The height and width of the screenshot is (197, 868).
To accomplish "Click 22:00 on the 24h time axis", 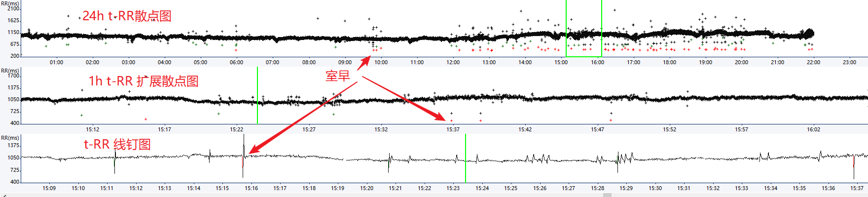I will (x=813, y=62).
